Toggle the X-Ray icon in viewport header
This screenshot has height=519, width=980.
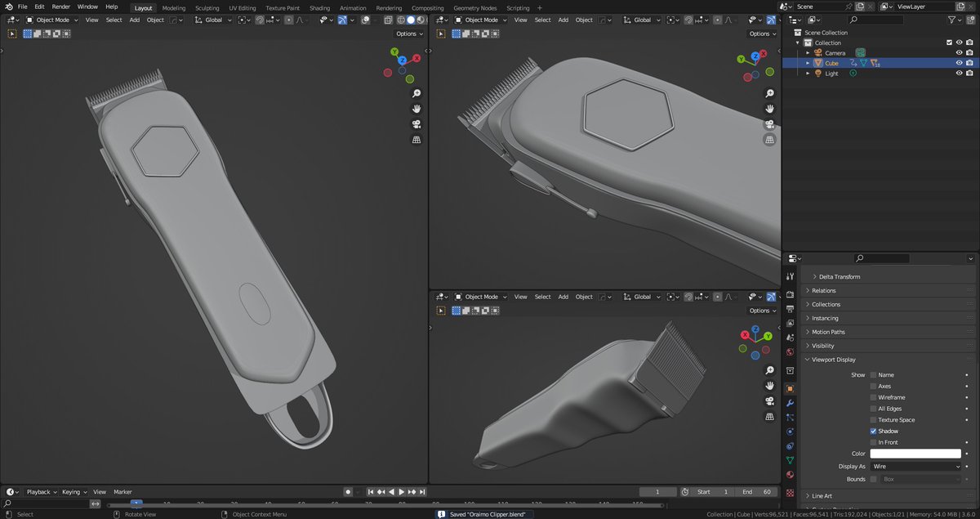(388, 20)
